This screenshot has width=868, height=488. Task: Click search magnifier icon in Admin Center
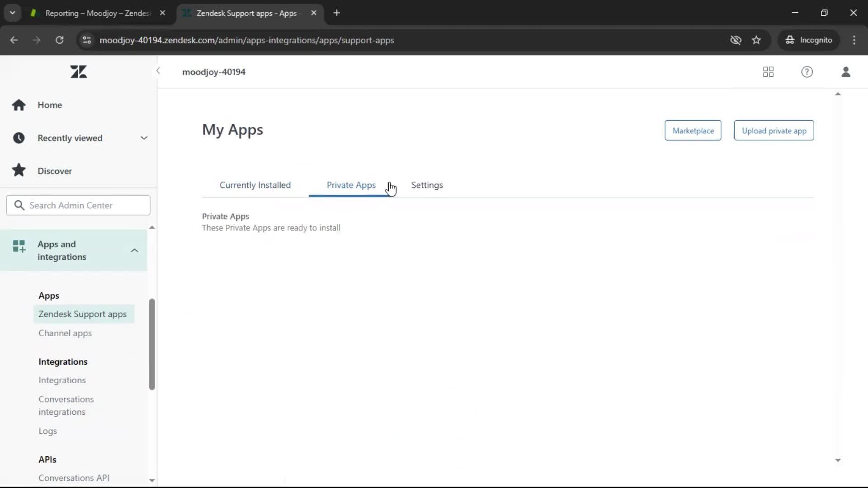pyautogui.click(x=19, y=205)
